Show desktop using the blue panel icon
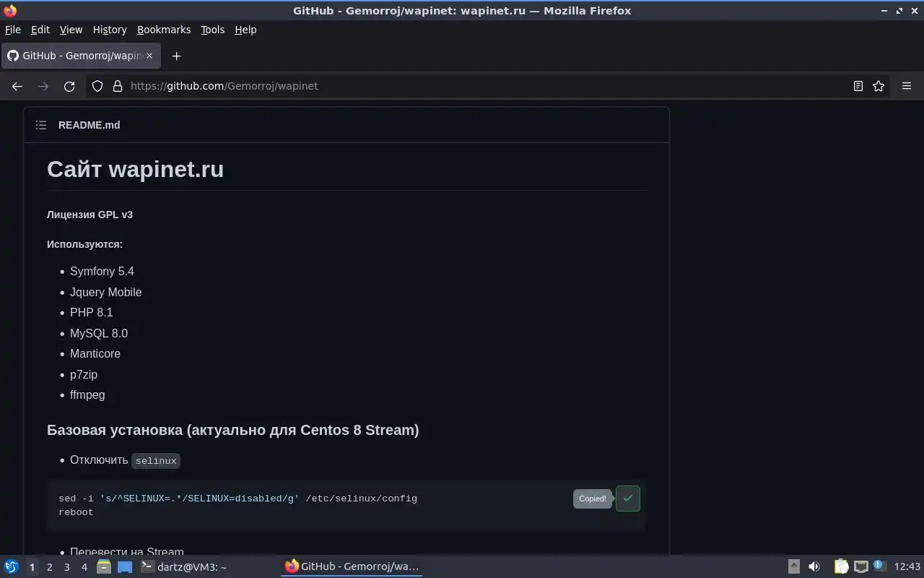This screenshot has height=578, width=924. (125, 566)
